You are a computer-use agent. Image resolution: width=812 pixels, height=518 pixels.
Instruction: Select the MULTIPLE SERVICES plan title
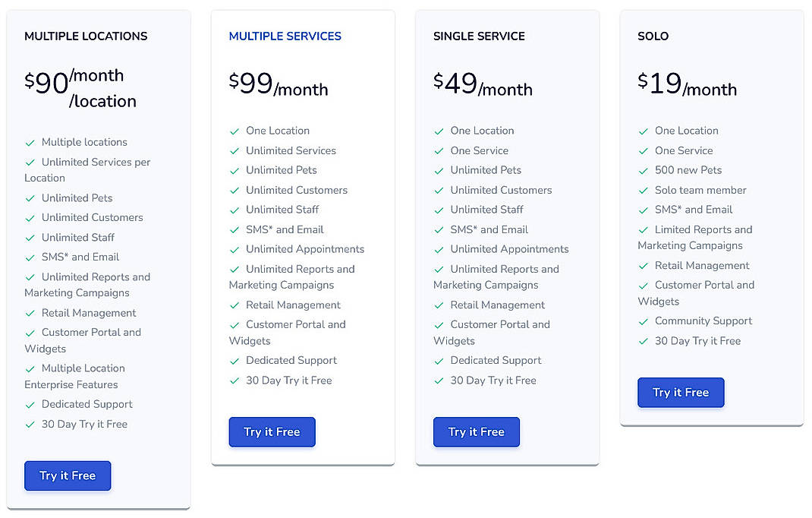click(x=285, y=36)
